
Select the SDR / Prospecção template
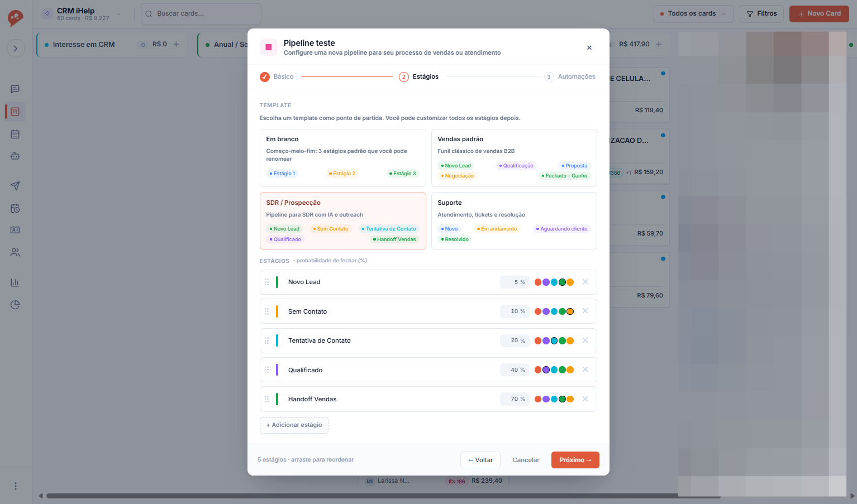(343, 221)
